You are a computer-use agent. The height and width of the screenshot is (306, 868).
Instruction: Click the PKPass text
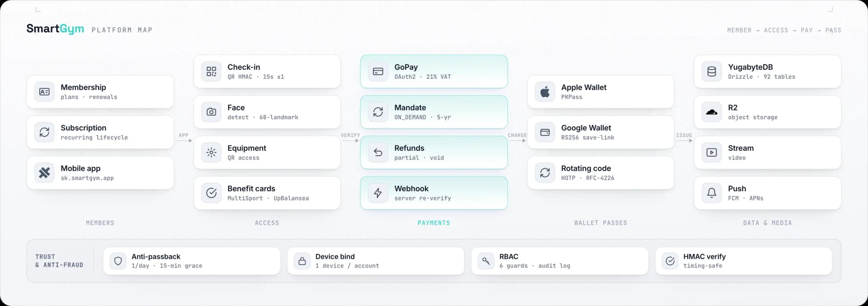tap(571, 97)
